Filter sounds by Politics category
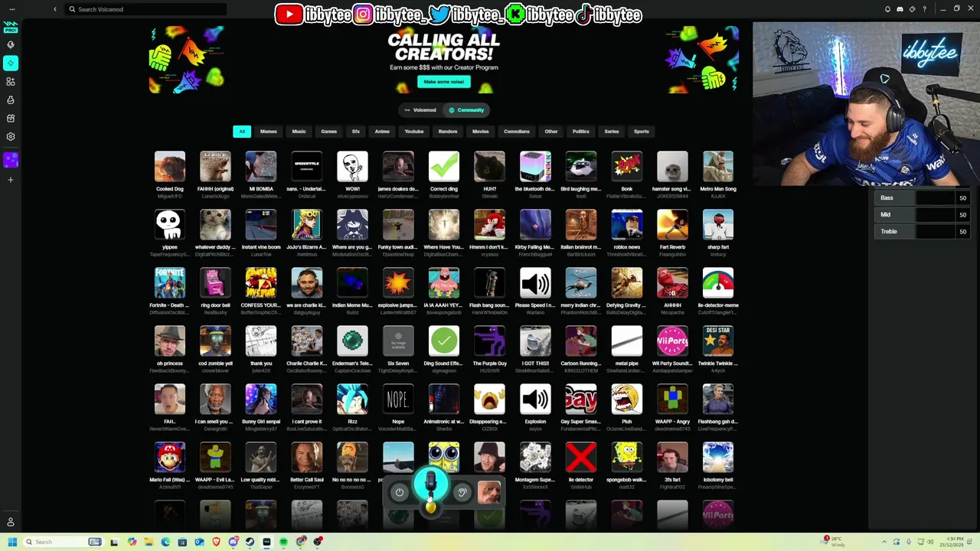The height and width of the screenshot is (551, 980). [581, 132]
